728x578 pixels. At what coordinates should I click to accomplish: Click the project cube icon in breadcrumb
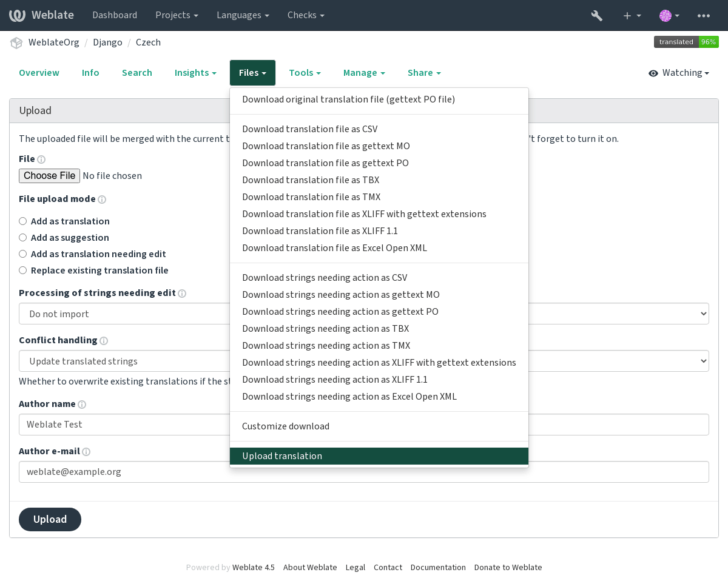[16, 42]
